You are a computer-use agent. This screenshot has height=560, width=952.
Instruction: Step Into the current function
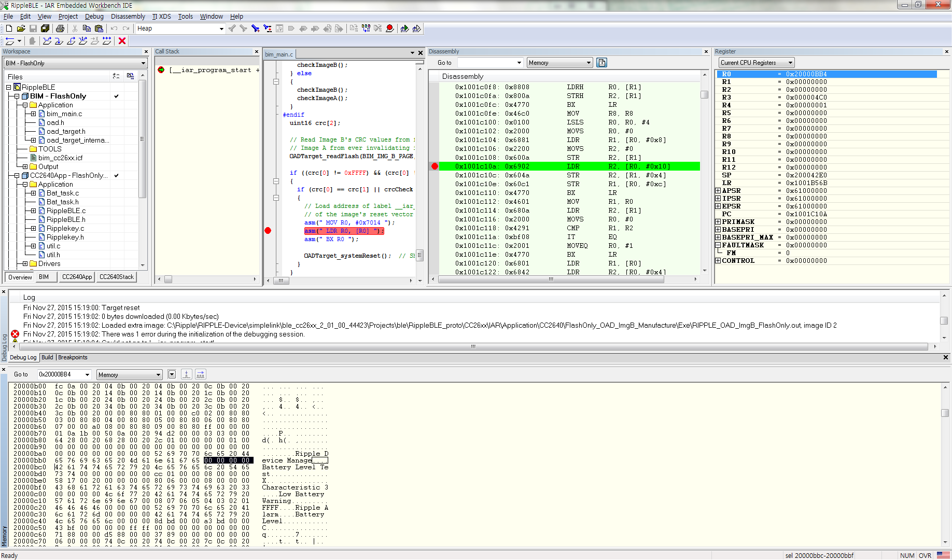point(59,41)
